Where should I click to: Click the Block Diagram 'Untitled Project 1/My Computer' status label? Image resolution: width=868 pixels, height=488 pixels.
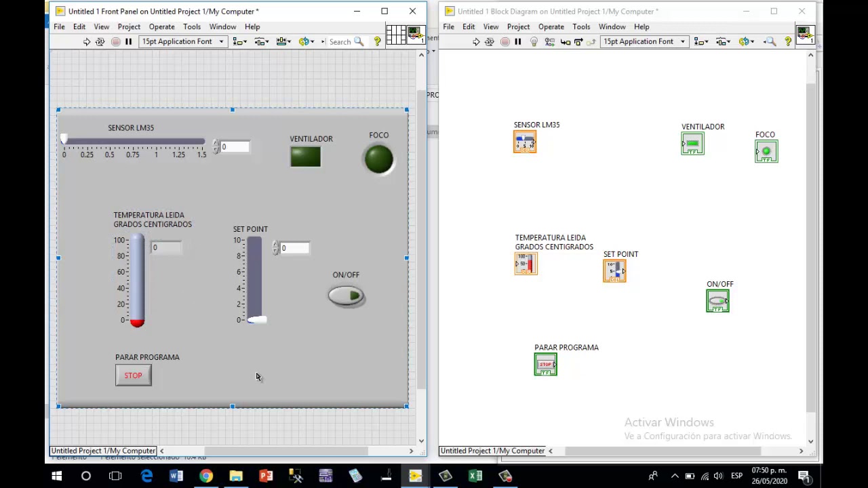492,451
